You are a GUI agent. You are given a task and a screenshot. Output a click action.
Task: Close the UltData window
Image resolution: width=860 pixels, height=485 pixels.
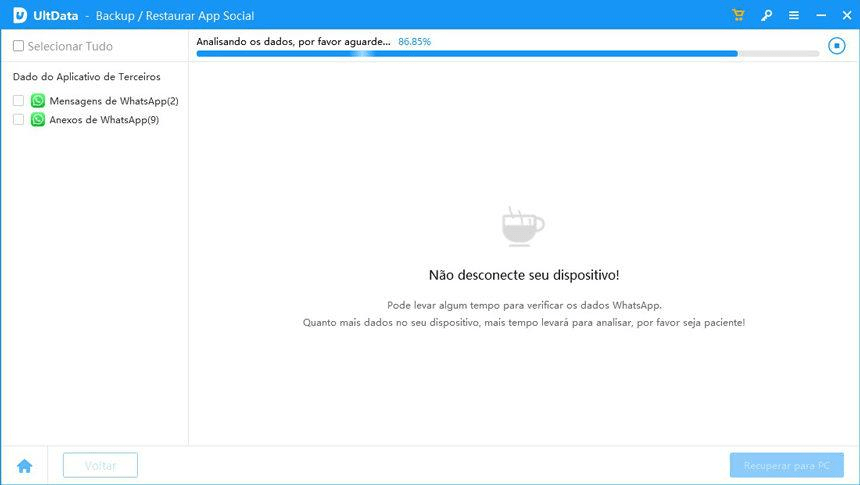847,15
